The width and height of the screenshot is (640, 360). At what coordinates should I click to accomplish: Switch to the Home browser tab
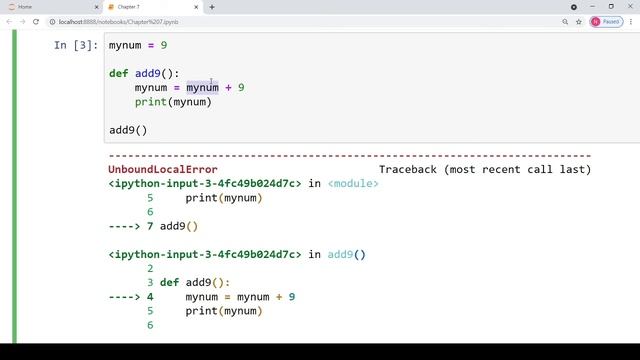tap(53, 7)
